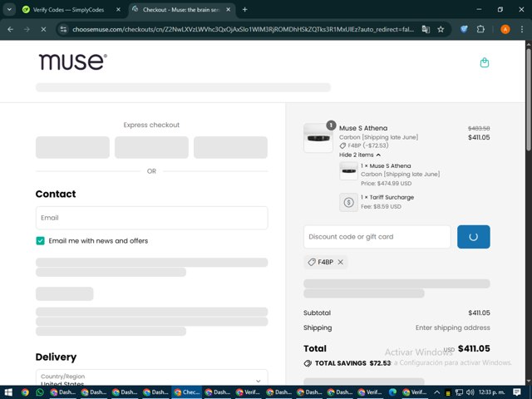Open the Extensions puzzle icon
The image size is (532, 399).
point(480,29)
